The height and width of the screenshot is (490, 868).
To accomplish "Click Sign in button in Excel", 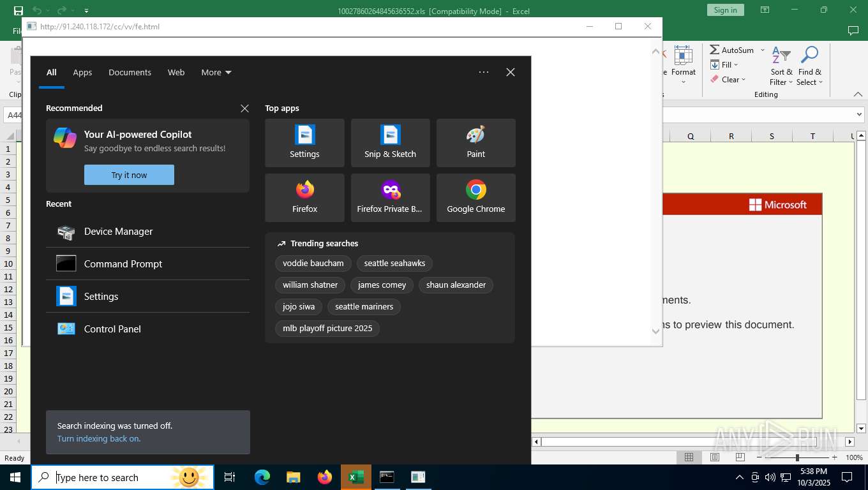I will (x=725, y=10).
